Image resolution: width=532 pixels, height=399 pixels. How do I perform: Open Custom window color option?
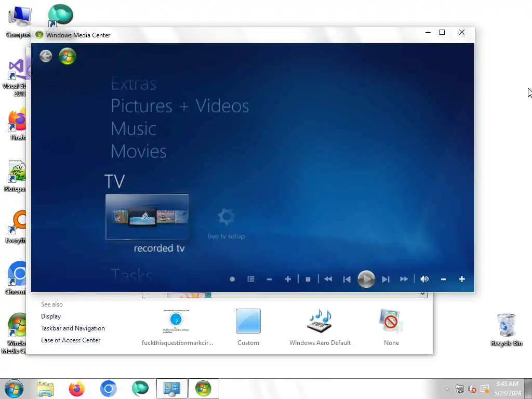pos(248,327)
